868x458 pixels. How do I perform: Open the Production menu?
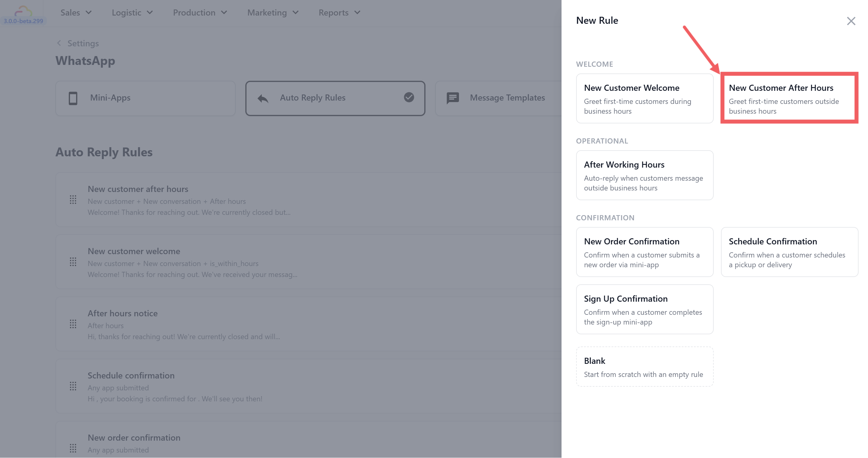coord(200,13)
